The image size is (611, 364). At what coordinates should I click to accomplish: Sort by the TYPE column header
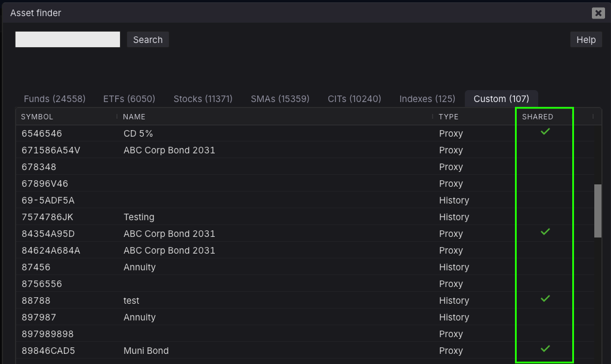pos(449,117)
